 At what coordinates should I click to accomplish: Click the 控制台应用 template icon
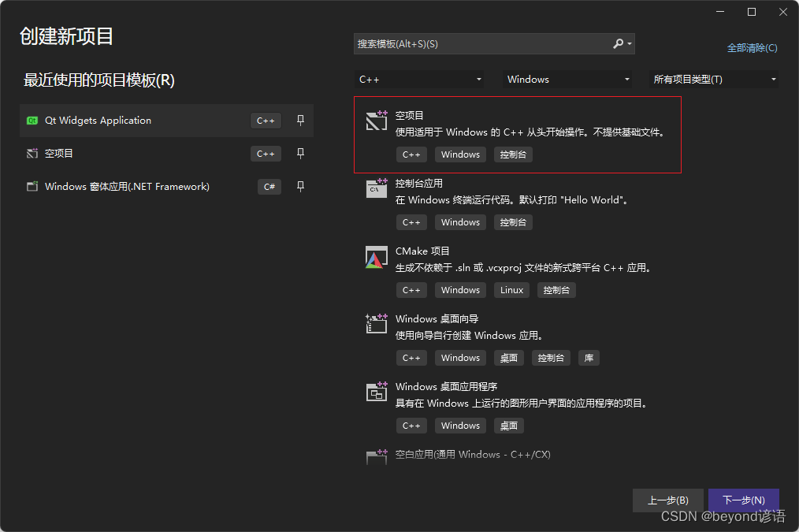pos(377,188)
